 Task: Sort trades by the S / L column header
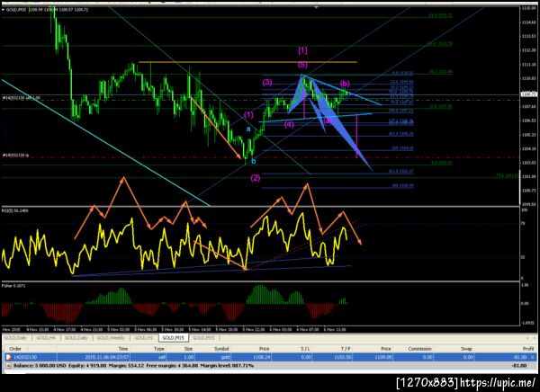(x=305, y=349)
